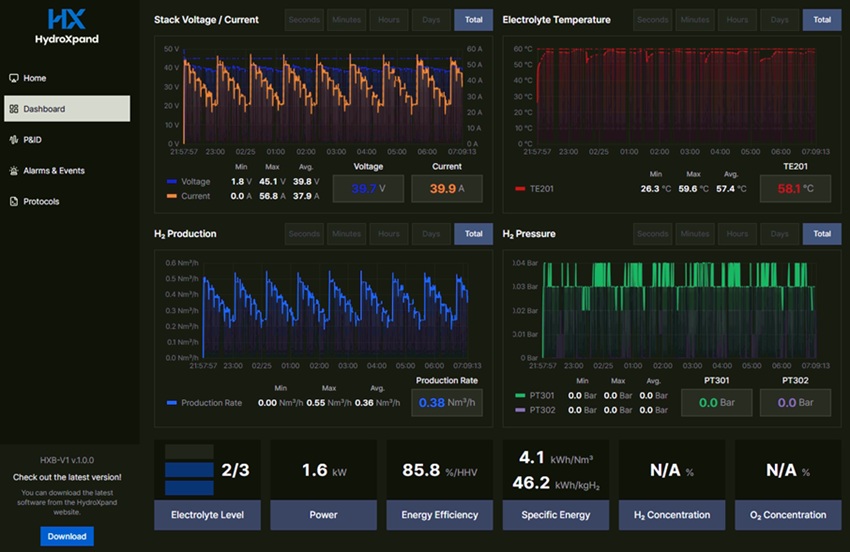Switch Electrolyte Temperature chart to Hours
This screenshot has height=552, width=850.
[737, 20]
